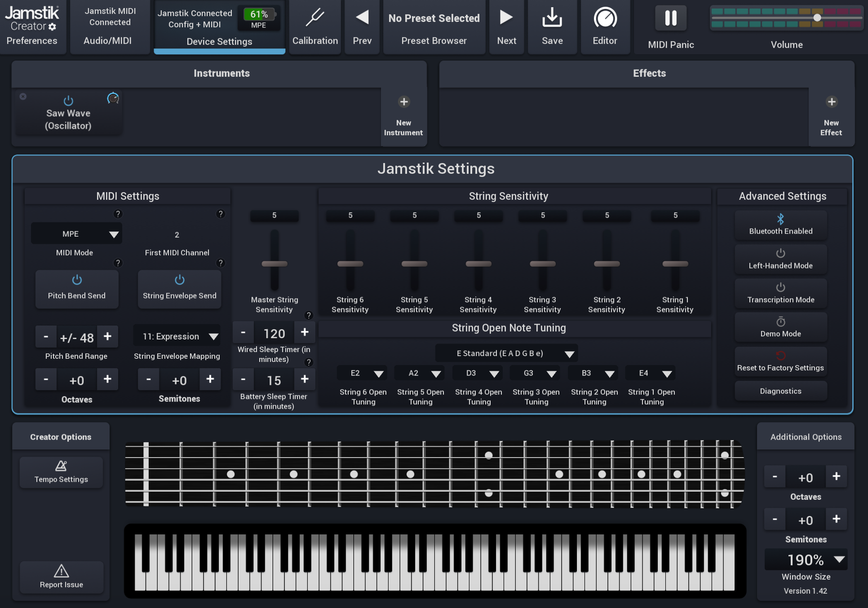Viewport: 868px width, 608px height.
Task: Decrease Battery Sleep Timer with minus
Action: (x=243, y=379)
